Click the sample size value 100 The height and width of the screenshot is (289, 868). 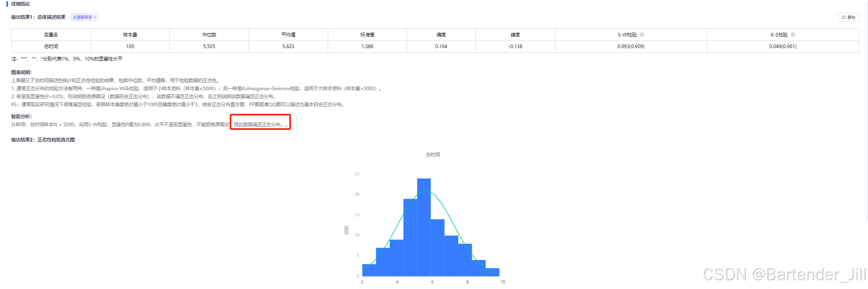click(x=130, y=46)
